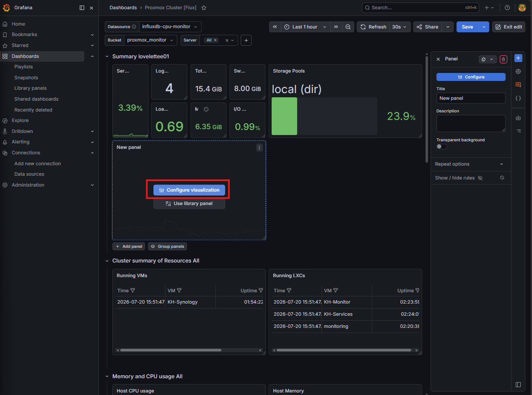Expand the Administration menu section
This screenshot has height=395, width=532.
coord(92,185)
